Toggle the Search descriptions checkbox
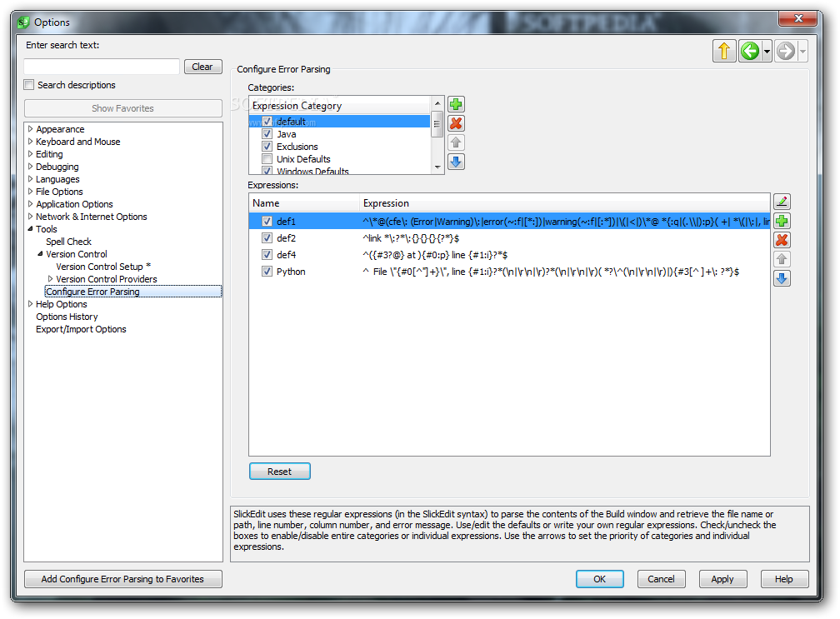Image resolution: width=840 pixels, height=619 pixels. [x=29, y=85]
